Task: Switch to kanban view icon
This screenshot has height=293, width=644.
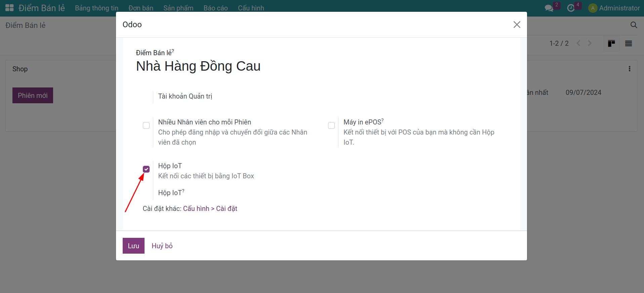Action: pos(611,43)
